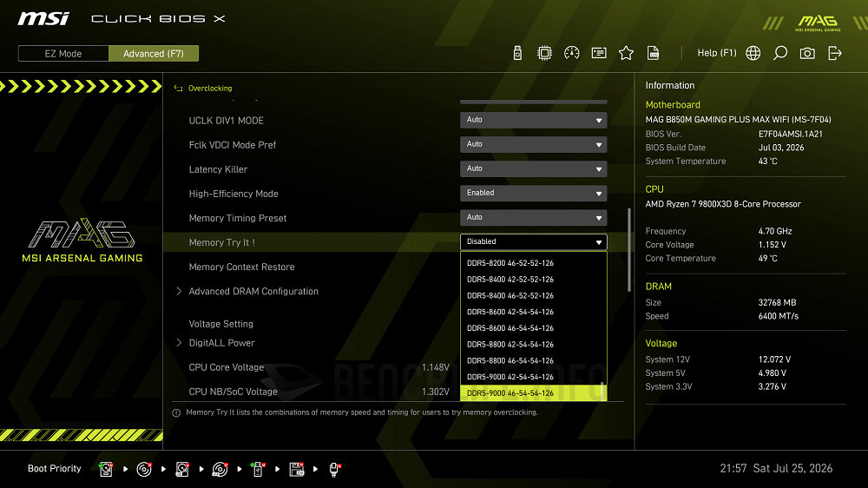Choose highlighted DDR5-9000 46-54-54-126 option

pos(533,393)
